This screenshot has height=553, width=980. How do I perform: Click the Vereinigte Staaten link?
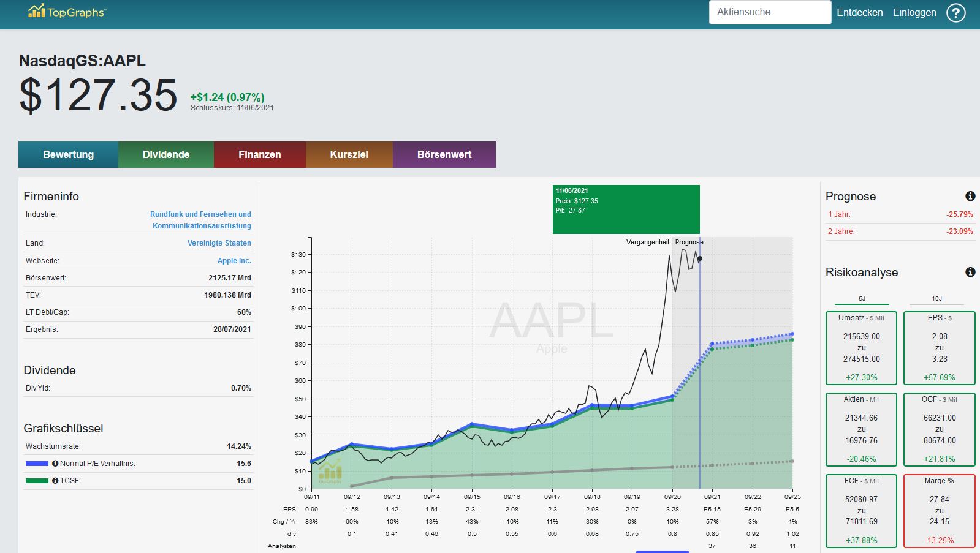click(x=219, y=243)
